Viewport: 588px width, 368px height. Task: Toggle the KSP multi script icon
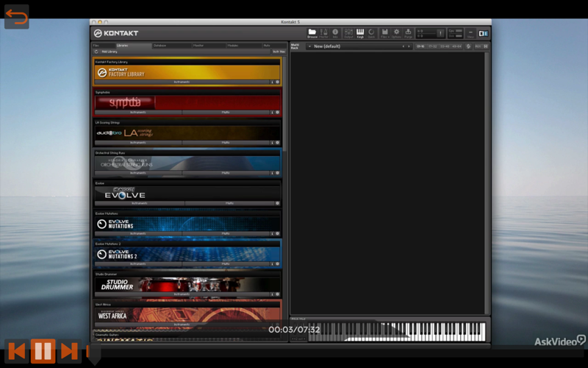468,46
